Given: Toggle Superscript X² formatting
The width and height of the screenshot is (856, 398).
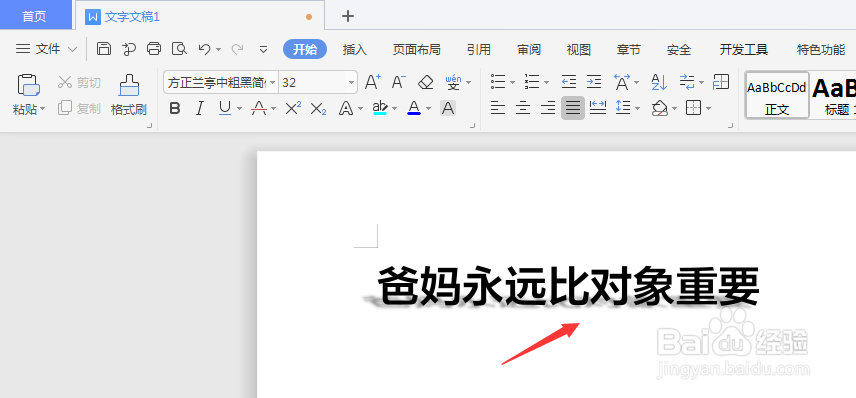Looking at the screenshot, I should pyautogui.click(x=293, y=108).
